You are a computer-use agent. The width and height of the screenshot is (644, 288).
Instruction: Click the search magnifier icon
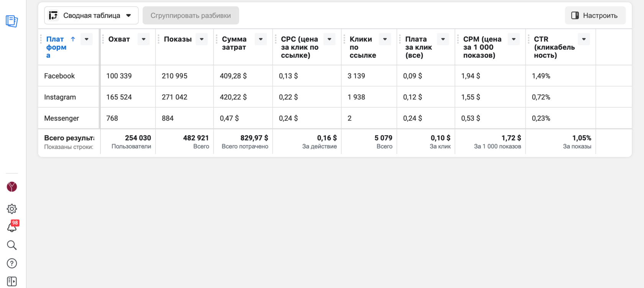click(12, 245)
